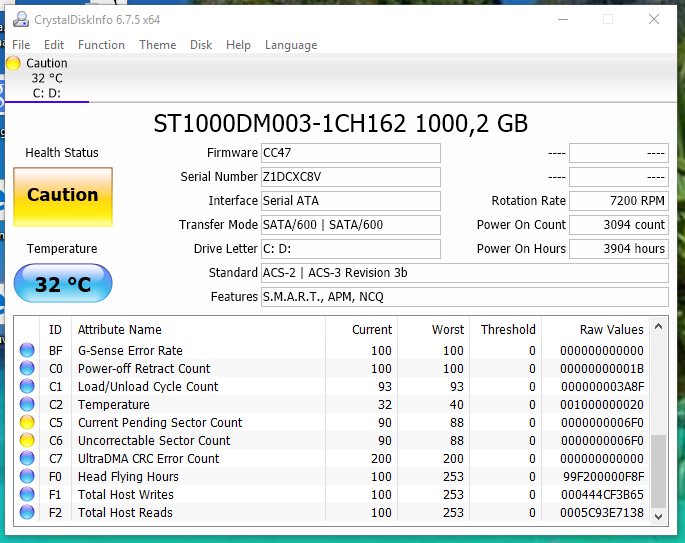Click the scroll up arrow in attribute list

tap(659, 326)
